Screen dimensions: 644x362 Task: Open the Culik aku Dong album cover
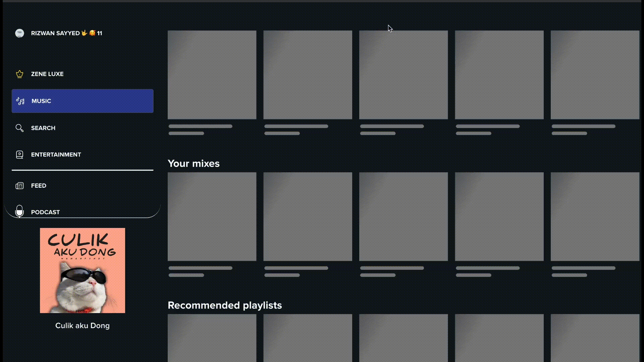[82, 270]
